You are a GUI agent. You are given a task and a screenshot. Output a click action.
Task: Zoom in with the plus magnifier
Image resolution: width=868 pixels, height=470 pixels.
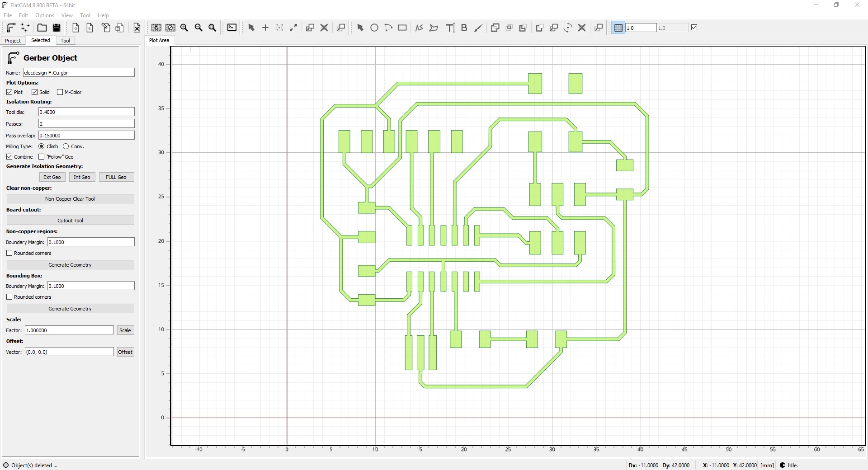pyautogui.click(x=184, y=28)
